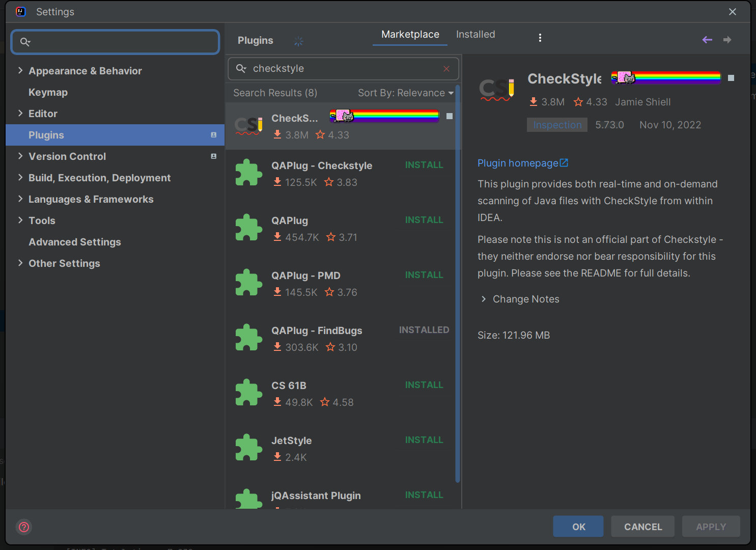The image size is (756, 550).
Task: Click the CheckStyle download progress bar
Action: [x=666, y=77]
